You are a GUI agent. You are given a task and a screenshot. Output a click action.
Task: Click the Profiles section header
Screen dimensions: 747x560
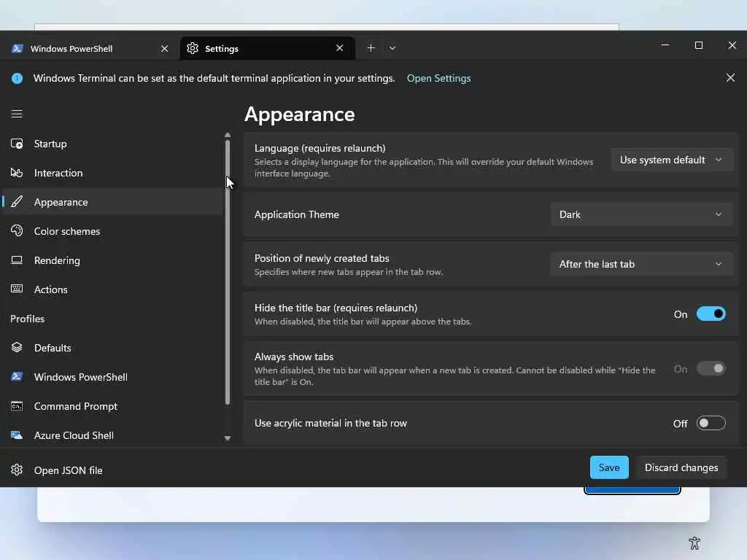pos(28,319)
